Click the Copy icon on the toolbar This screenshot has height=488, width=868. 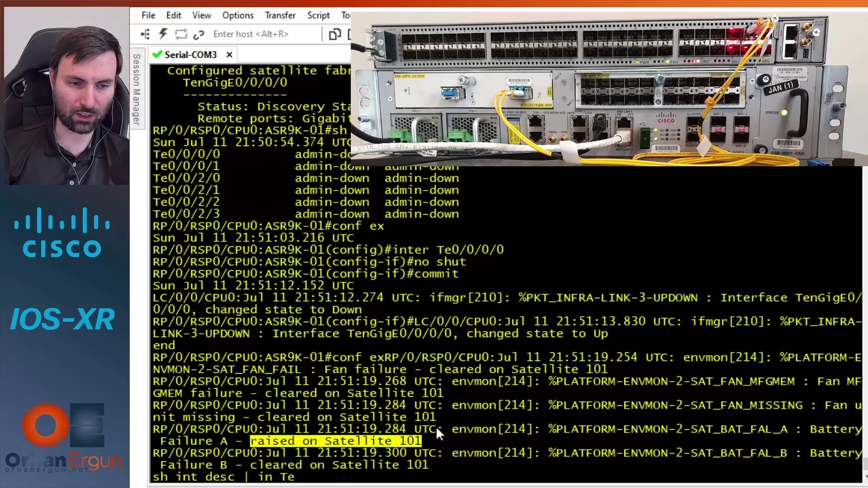tap(335, 34)
